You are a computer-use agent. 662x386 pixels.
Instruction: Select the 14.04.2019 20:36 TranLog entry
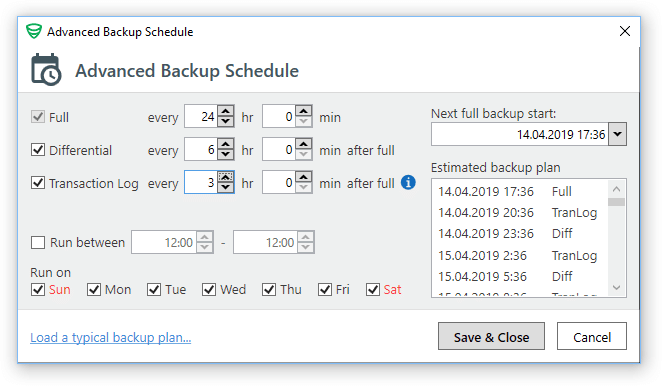tap(519, 212)
